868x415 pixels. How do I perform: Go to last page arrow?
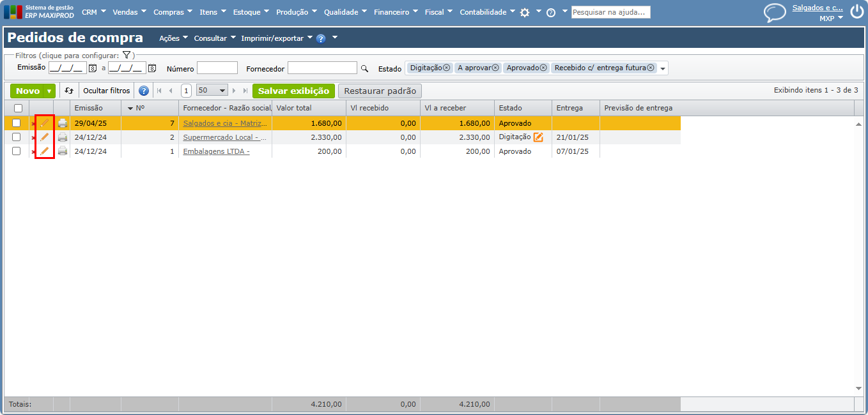point(245,91)
